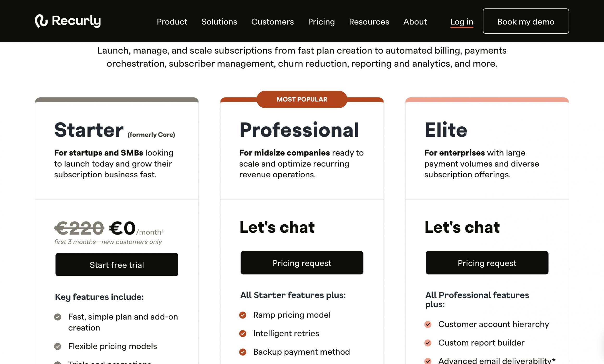Click the checkmark beside Customer account hierarchy
The image size is (604, 364).
(x=428, y=324)
